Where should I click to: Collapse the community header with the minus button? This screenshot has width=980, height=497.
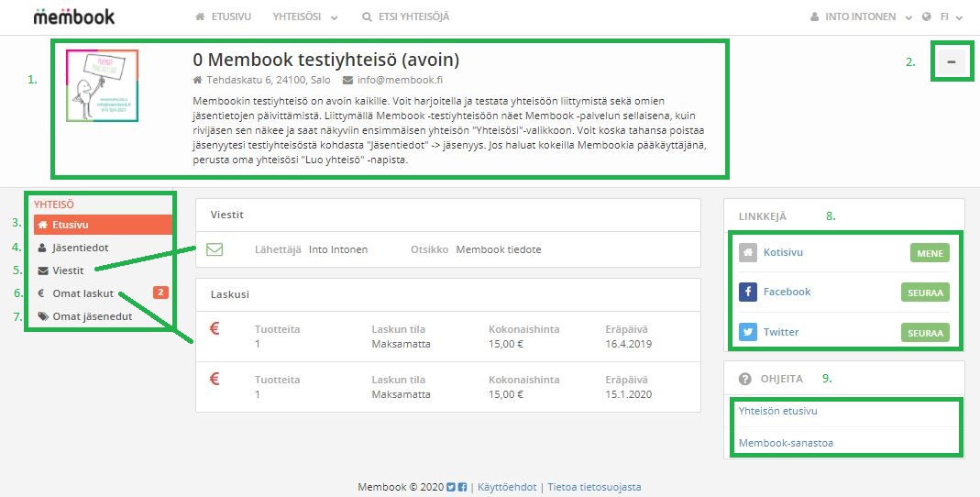click(x=952, y=61)
